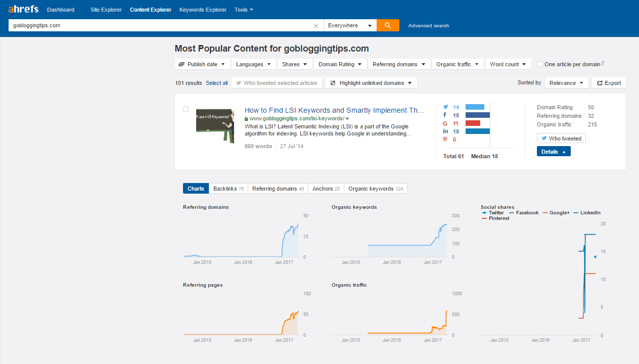Toggle the LinkedIn series in the Social shares legend
The height and width of the screenshot is (364, 639).
point(587,213)
